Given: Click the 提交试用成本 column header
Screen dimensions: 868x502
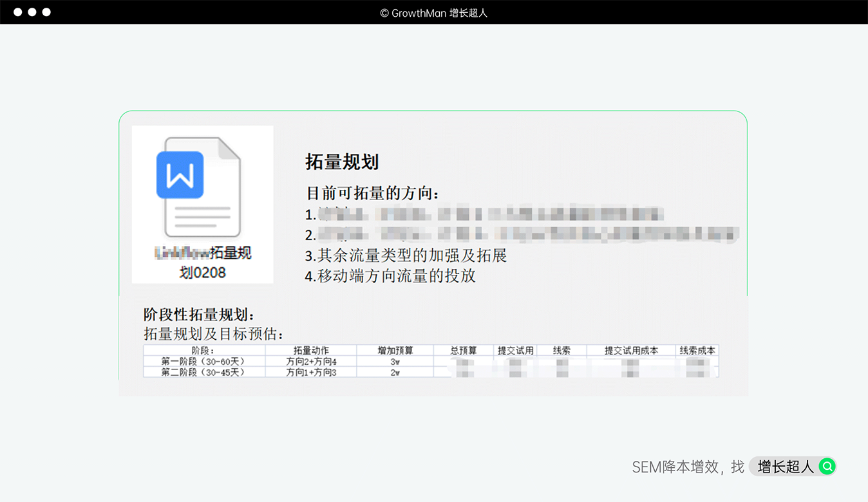Looking at the screenshot, I should (x=630, y=351).
